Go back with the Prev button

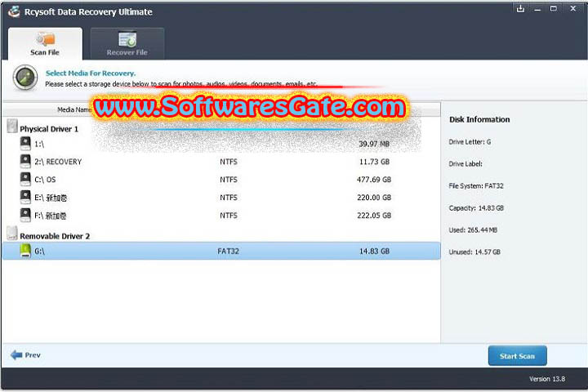(x=25, y=355)
